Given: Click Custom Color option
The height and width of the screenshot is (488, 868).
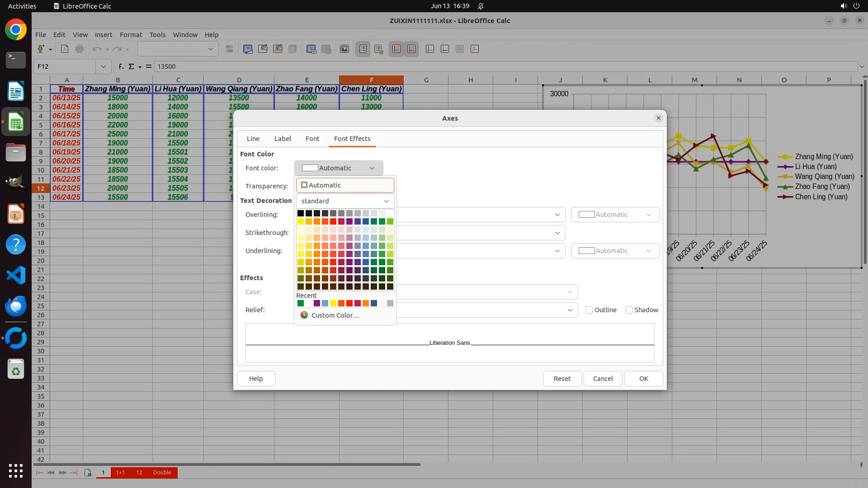Looking at the screenshot, I should 335,315.
